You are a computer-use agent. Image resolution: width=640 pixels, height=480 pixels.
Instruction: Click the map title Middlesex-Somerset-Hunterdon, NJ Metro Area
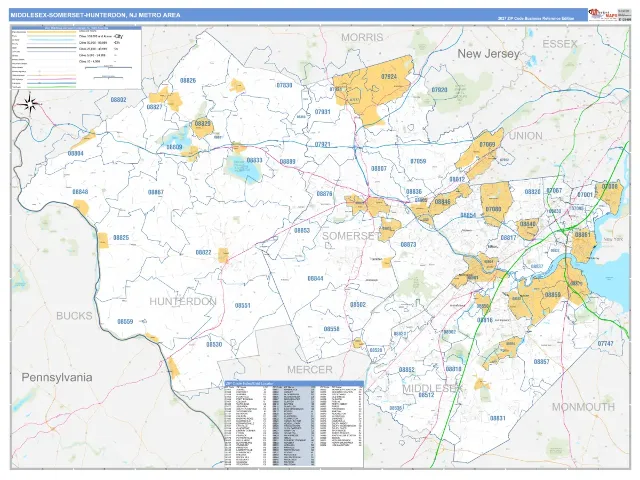coord(95,15)
